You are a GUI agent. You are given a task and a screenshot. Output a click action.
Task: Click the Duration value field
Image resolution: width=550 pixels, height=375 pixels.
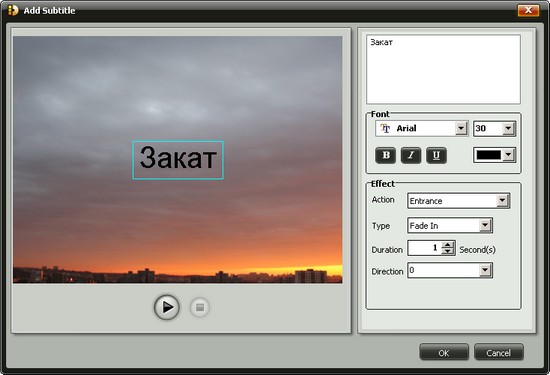coord(424,248)
